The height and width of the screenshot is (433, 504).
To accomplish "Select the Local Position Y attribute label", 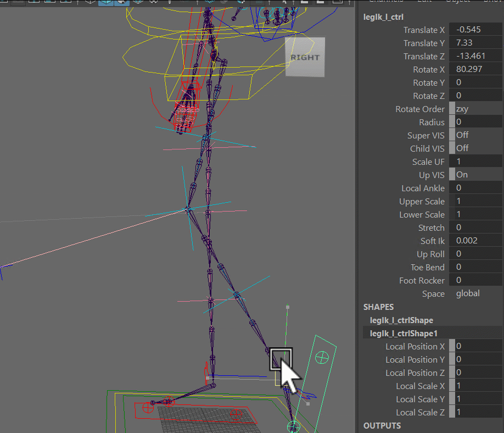I will click(x=415, y=360).
